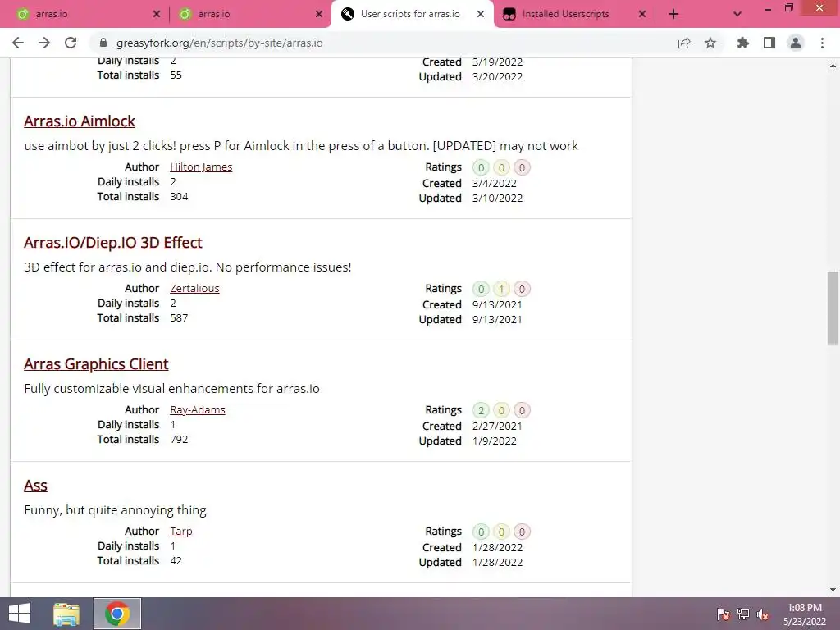
Task: Bookmark this page with the star icon
Action: (x=710, y=43)
